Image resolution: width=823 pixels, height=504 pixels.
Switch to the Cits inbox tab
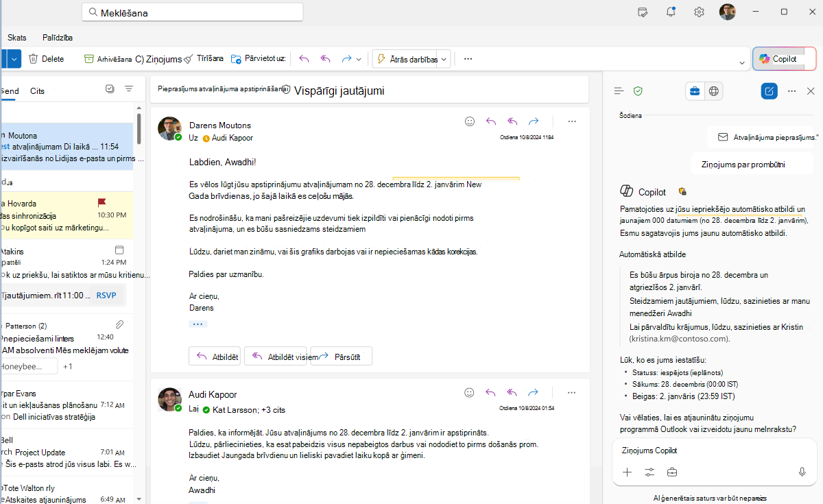click(38, 91)
